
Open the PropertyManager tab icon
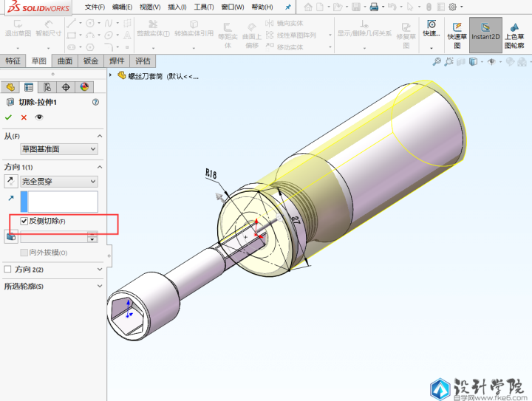click(29, 87)
